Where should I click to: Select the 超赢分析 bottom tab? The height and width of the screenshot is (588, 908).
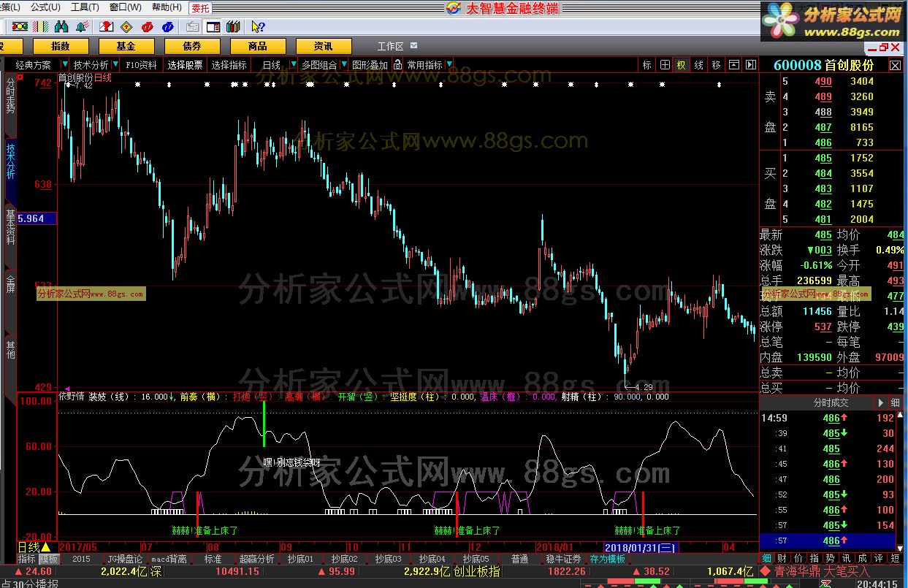click(x=256, y=559)
